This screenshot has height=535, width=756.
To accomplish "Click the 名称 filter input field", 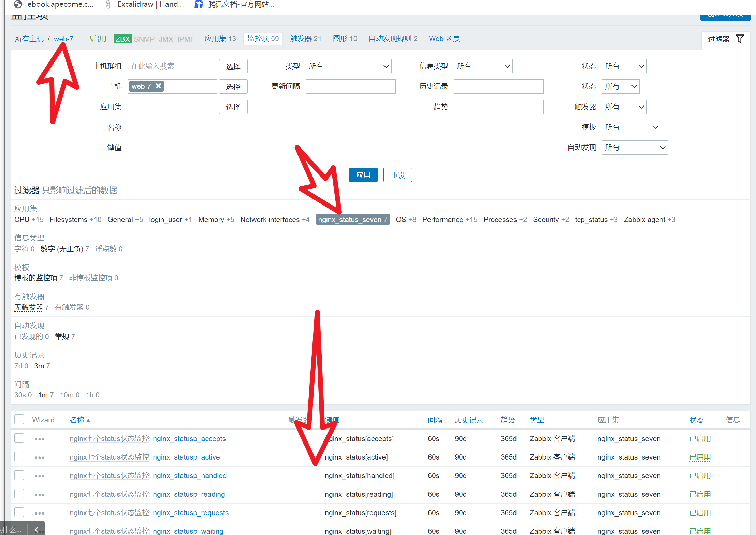I will pos(172,127).
